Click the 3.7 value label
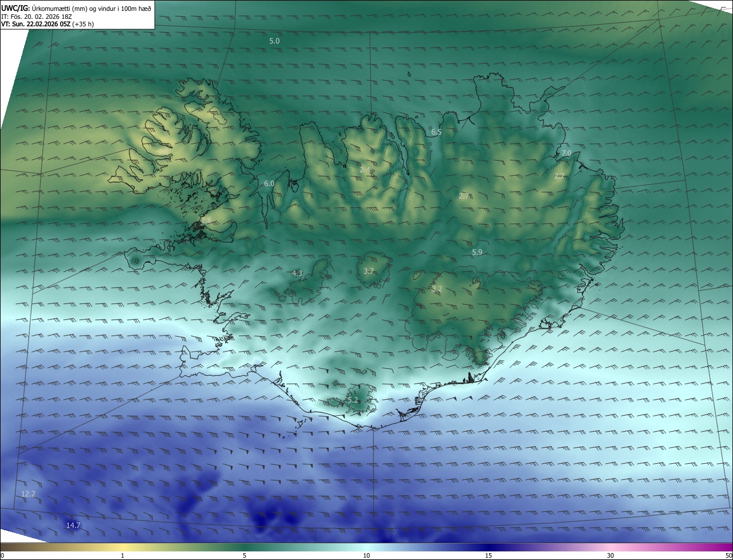 click(369, 271)
